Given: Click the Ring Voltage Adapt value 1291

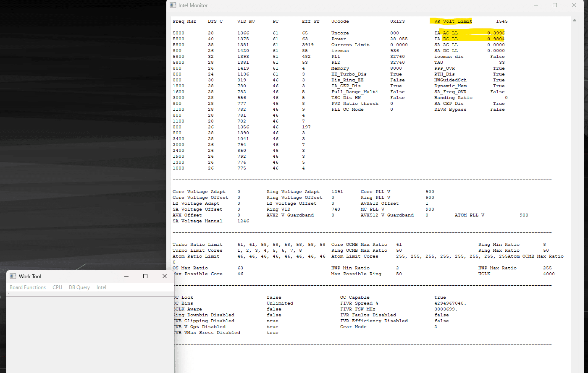Looking at the screenshot, I should [x=337, y=191].
